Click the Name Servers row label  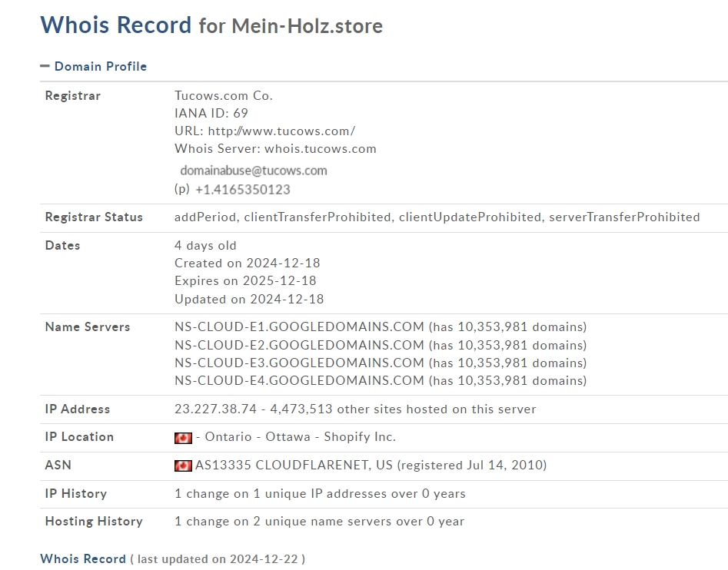coord(88,327)
